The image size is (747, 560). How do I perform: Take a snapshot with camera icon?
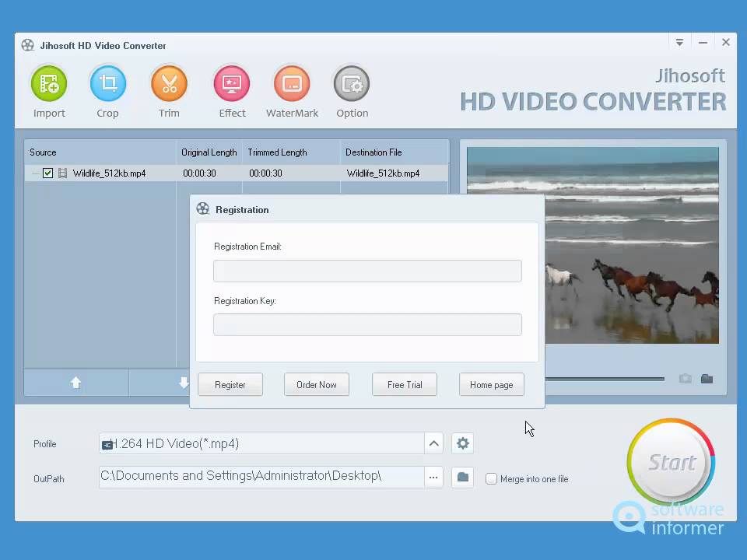pos(685,379)
